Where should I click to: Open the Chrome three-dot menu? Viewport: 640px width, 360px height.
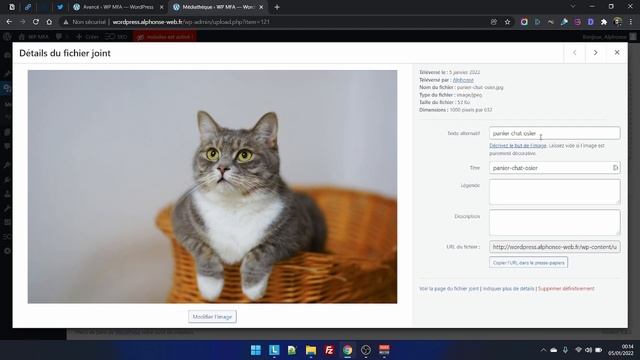tap(631, 22)
